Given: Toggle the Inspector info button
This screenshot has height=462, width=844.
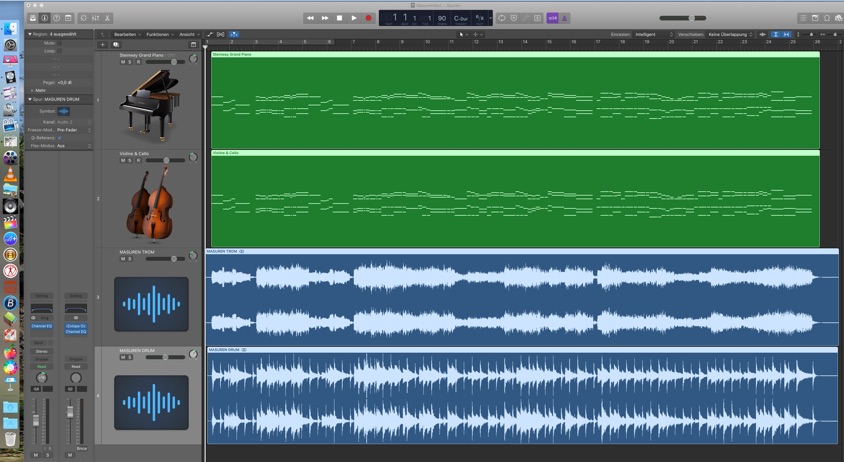Looking at the screenshot, I should tap(45, 18).
